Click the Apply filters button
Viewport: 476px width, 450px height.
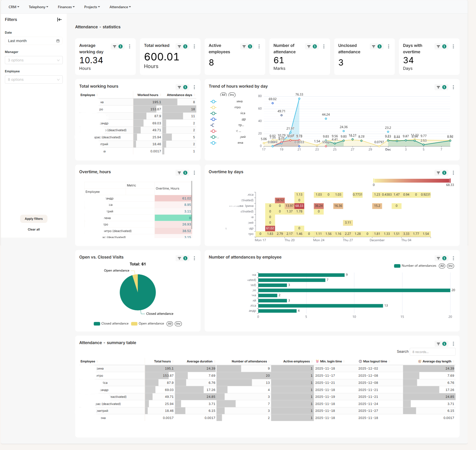[x=34, y=219]
